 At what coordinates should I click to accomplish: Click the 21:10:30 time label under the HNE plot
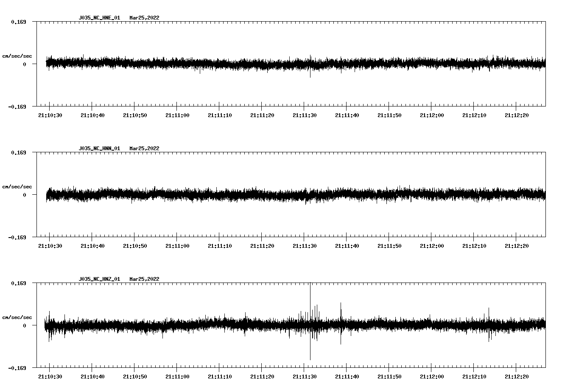click(50, 115)
